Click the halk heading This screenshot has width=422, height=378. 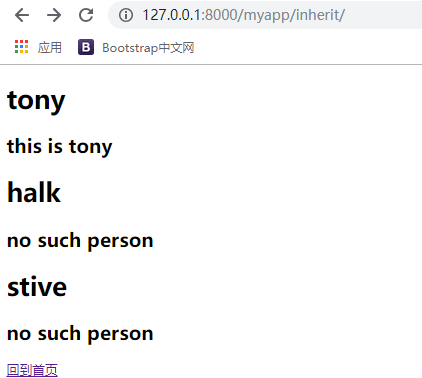(34, 192)
